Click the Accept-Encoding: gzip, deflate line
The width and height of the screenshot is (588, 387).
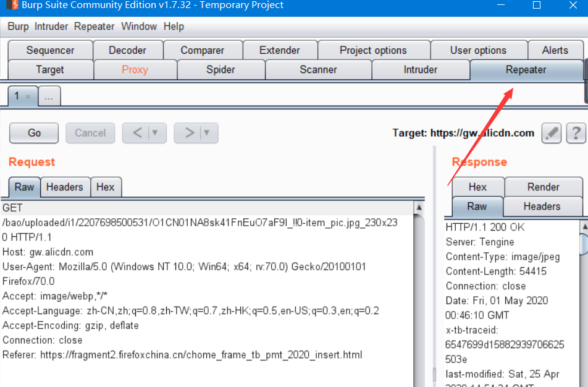[70, 325]
